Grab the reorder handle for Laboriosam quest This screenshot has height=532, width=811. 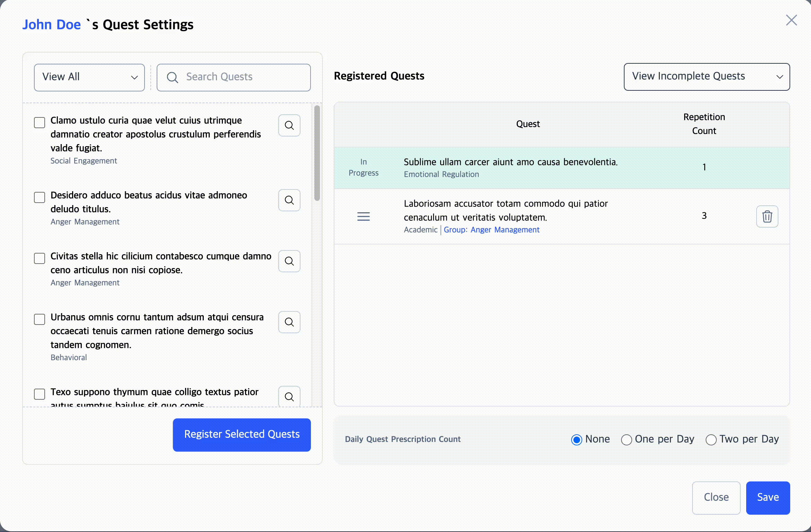coord(363,216)
